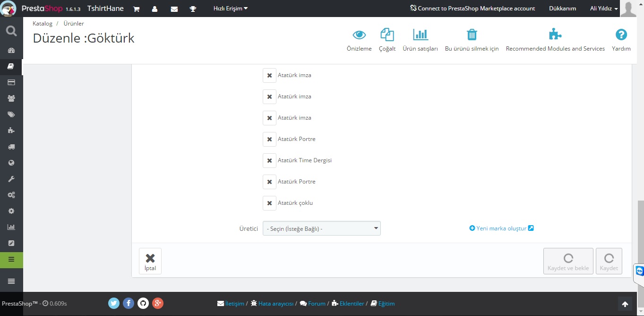Open Recommended Modules and Services
Viewport: 644px width, 316px height.
pos(555,40)
